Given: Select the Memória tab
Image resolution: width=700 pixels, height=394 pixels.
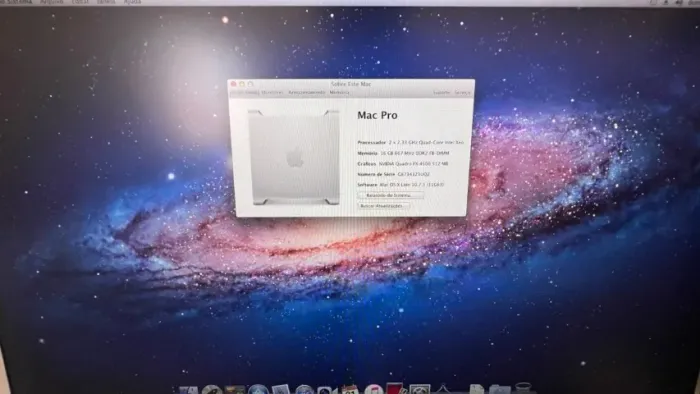Looking at the screenshot, I should click(x=339, y=92).
